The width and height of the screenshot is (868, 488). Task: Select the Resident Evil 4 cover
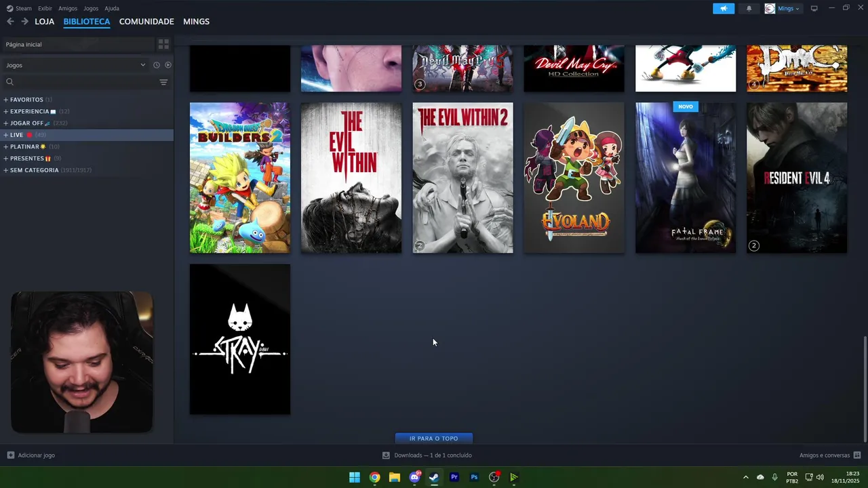[x=797, y=178]
